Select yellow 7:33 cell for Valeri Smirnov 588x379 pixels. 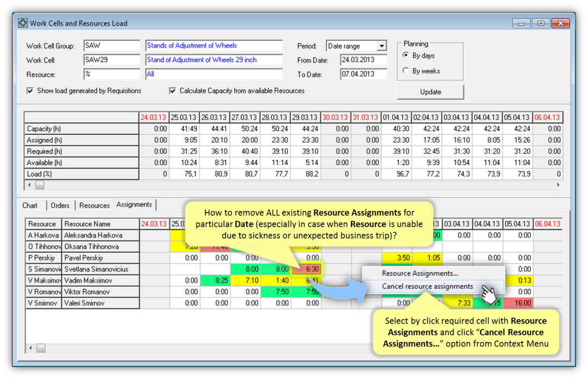[458, 303]
